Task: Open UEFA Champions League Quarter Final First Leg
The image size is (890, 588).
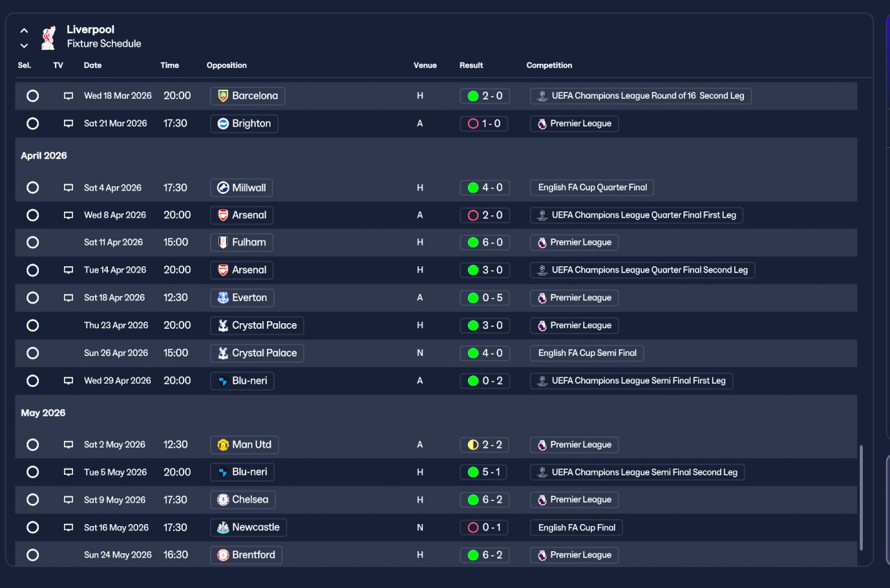Action: tap(636, 215)
